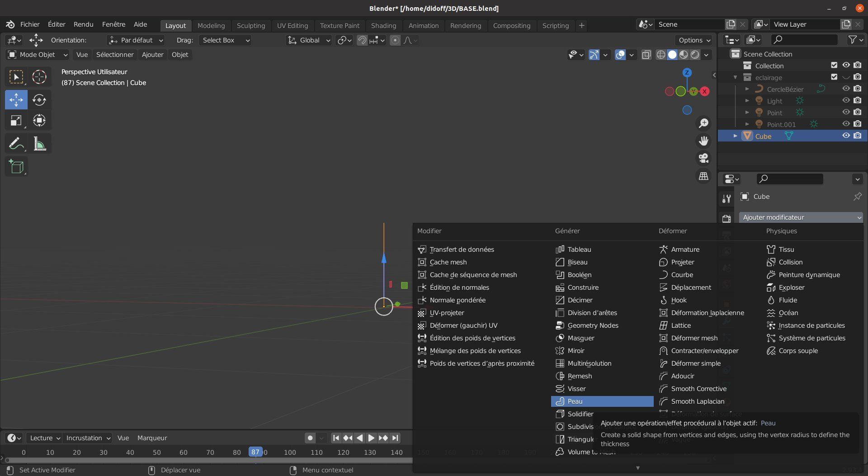Add a new workspace tab
This screenshot has width=868, height=476.
pyautogui.click(x=581, y=26)
